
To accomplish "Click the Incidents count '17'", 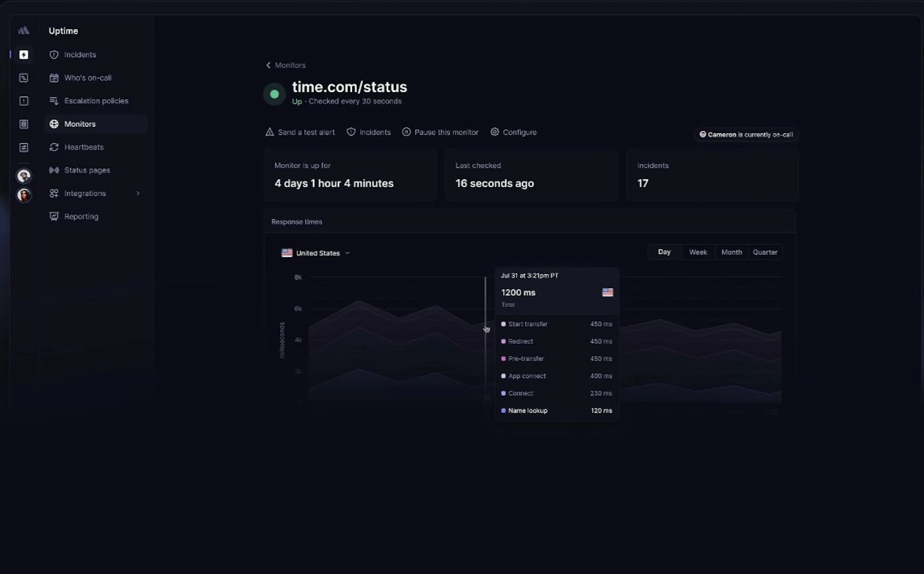I will 642,184.
